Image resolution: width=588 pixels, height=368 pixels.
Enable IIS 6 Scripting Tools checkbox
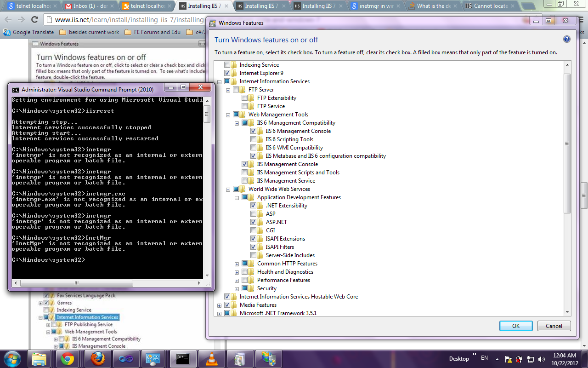pos(254,139)
